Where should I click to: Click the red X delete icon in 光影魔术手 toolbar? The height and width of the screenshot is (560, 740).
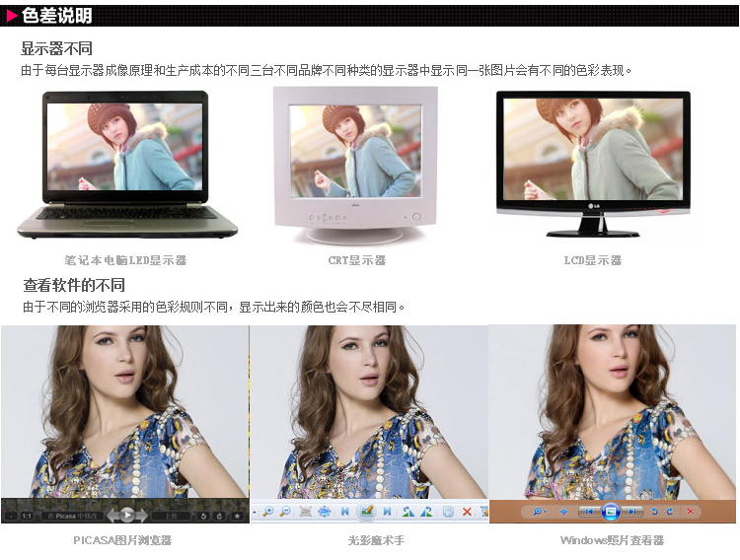click(x=467, y=512)
